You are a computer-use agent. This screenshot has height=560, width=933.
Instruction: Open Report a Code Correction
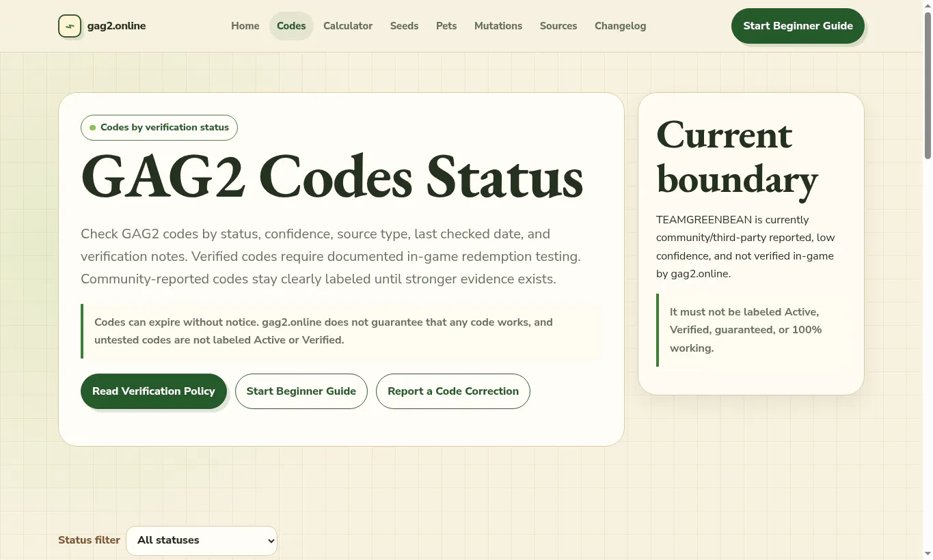[453, 391]
